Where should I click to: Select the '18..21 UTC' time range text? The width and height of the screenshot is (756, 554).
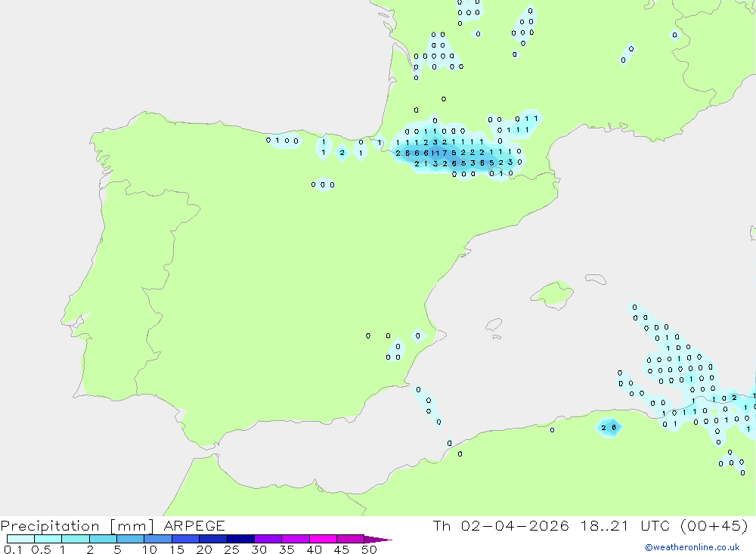625,525
